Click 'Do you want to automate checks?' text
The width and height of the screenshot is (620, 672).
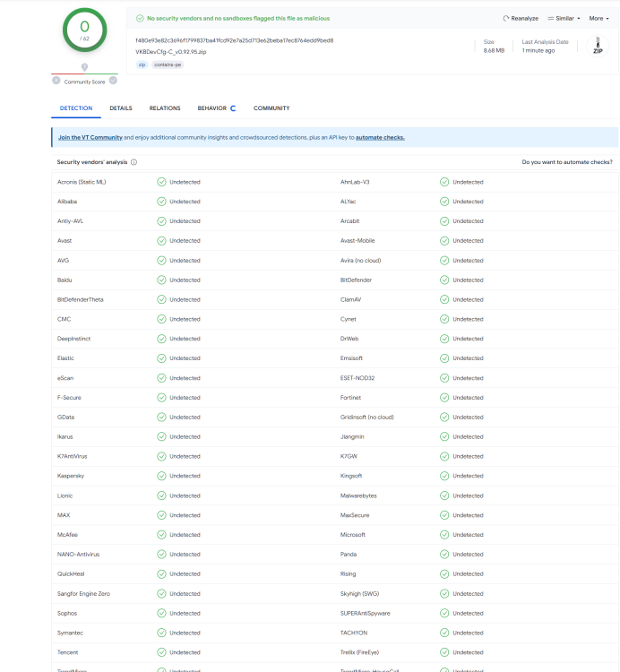click(x=567, y=162)
